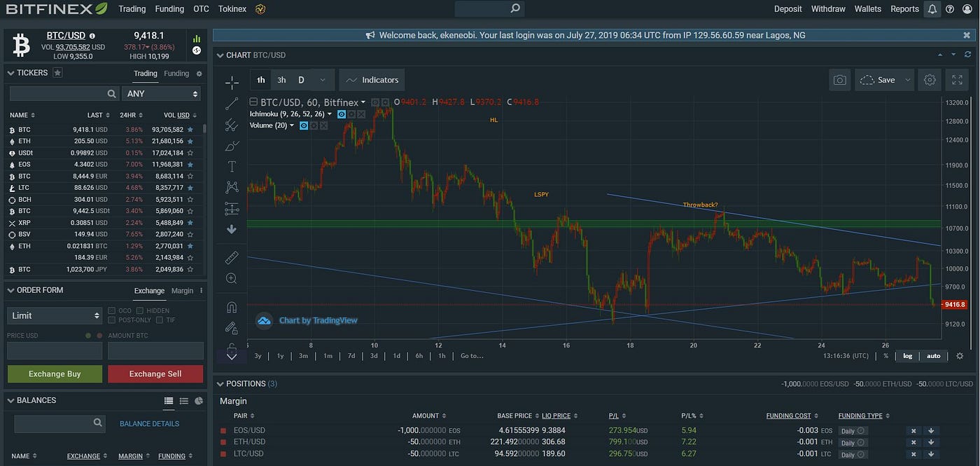Toggle the auto scale button
Image resolution: width=980 pixels, height=466 pixels.
(x=934, y=356)
